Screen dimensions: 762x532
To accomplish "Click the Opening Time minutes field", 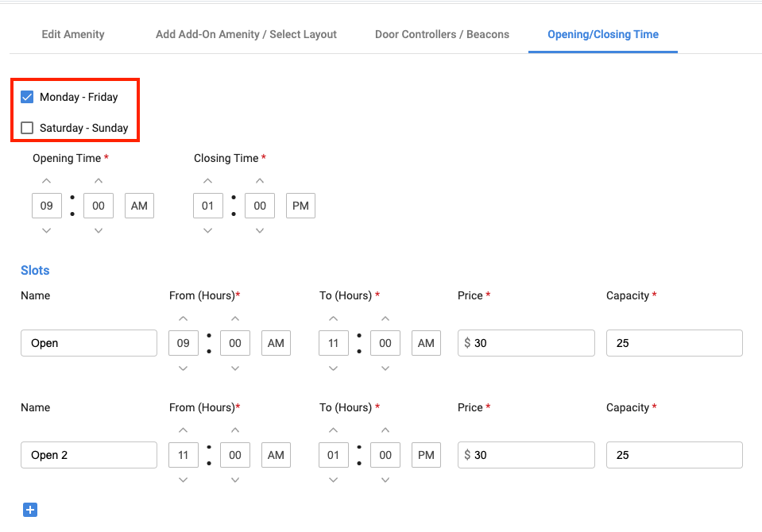I will coord(99,206).
